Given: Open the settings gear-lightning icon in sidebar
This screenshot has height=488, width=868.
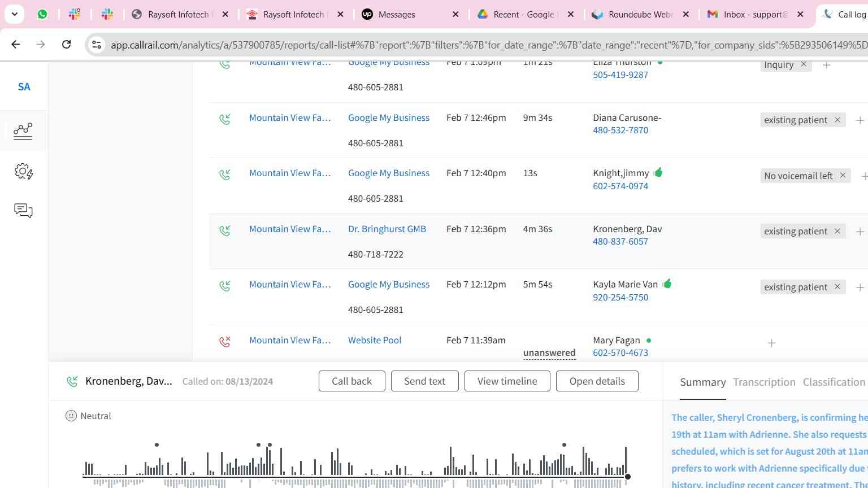Looking at the screenshot, I should 24,171.
